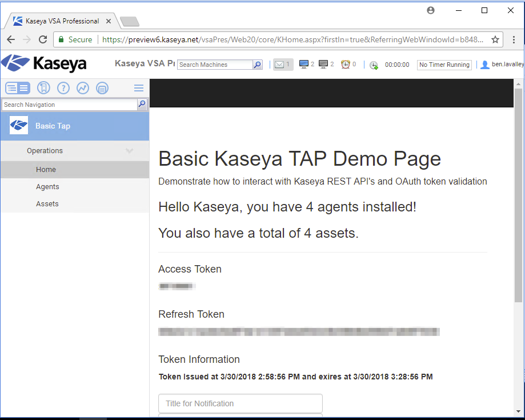The width and height of the screenshot is (525, 420).
Task: Click inside the Search Navigation field
Action: click(x=70, y=105)
